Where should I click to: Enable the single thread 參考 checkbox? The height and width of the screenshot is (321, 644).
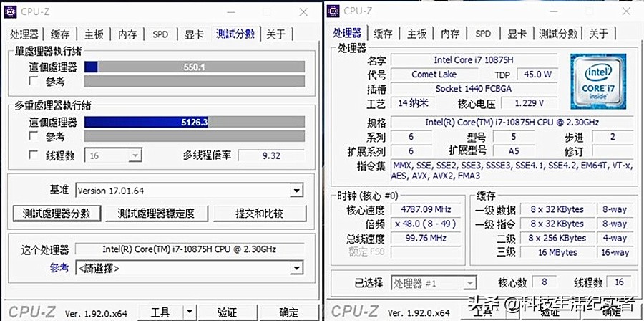[x=34, y=80]
